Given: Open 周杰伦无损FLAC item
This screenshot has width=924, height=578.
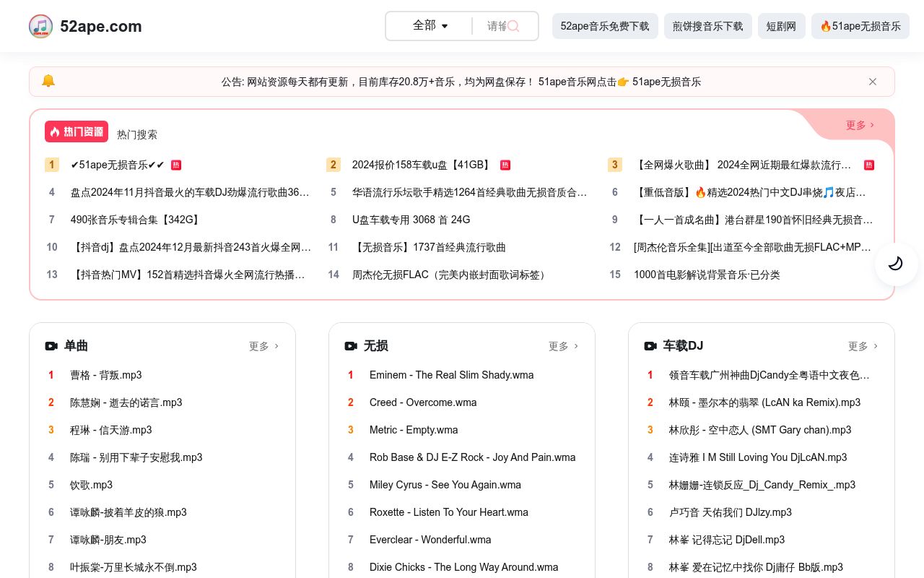Looking at the screenshot, I should 450,275.
